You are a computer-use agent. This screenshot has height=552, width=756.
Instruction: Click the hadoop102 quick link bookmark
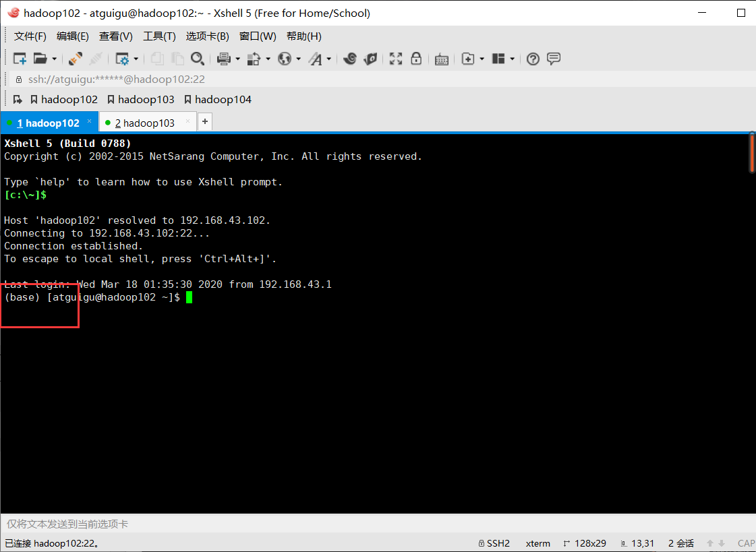[x=63, y=99]
